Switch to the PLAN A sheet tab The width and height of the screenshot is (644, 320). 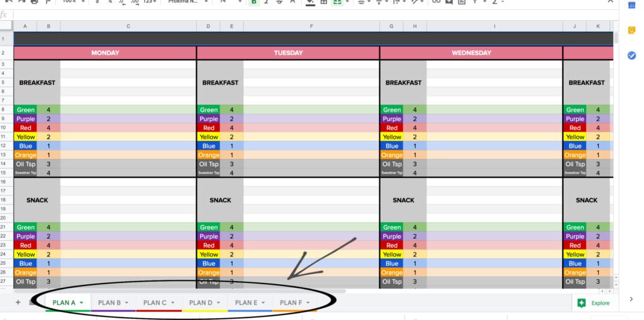[64, 303]
